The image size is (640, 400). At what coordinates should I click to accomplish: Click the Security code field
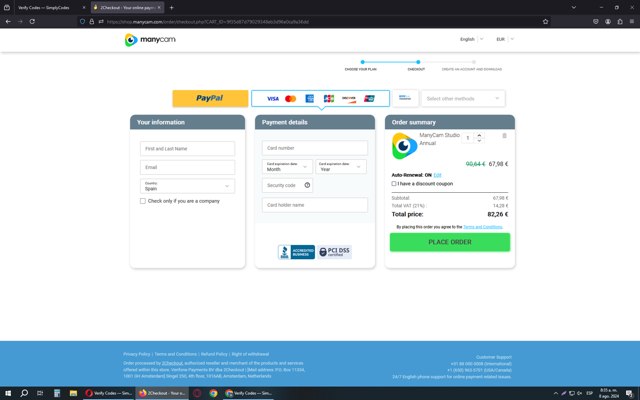point(287,185)
